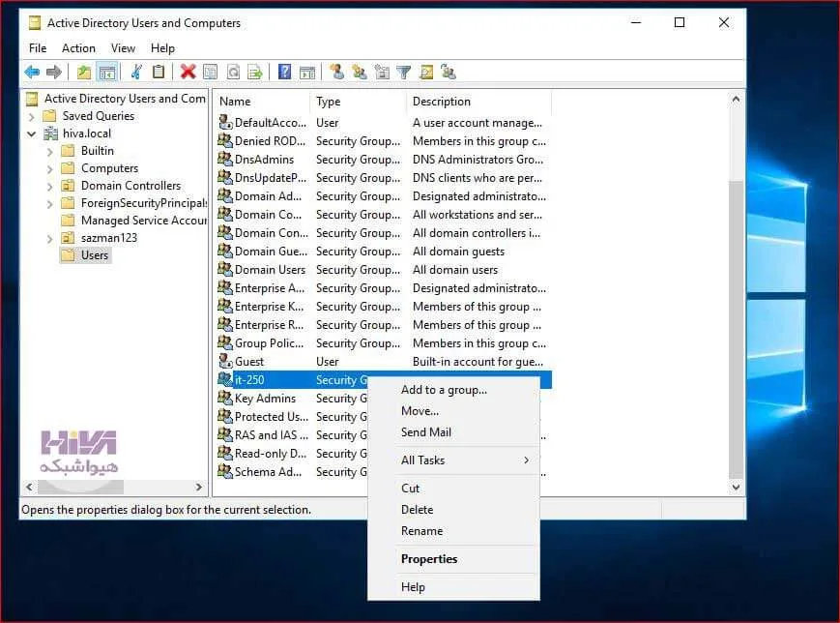Create new organizational unit via toolbar icon
This screenshot has width=840, height=623.
tap(382, 72)
